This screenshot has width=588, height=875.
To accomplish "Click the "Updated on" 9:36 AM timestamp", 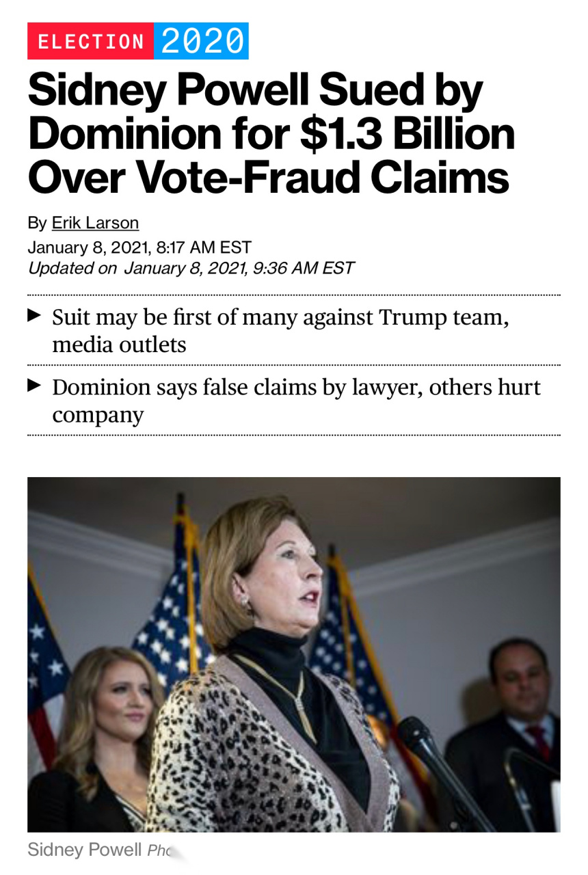I will (191, 268).
